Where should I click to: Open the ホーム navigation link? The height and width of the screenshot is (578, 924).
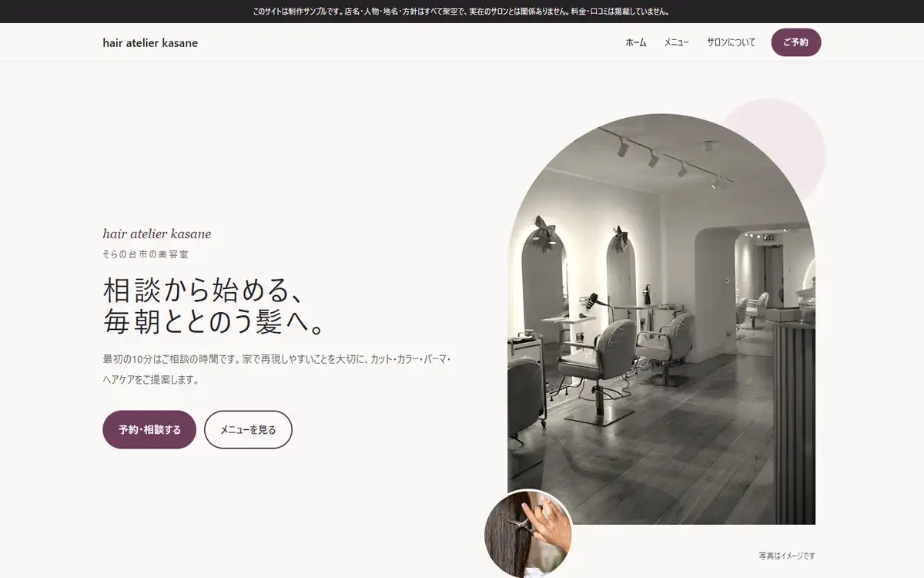[x=636, y=42]
